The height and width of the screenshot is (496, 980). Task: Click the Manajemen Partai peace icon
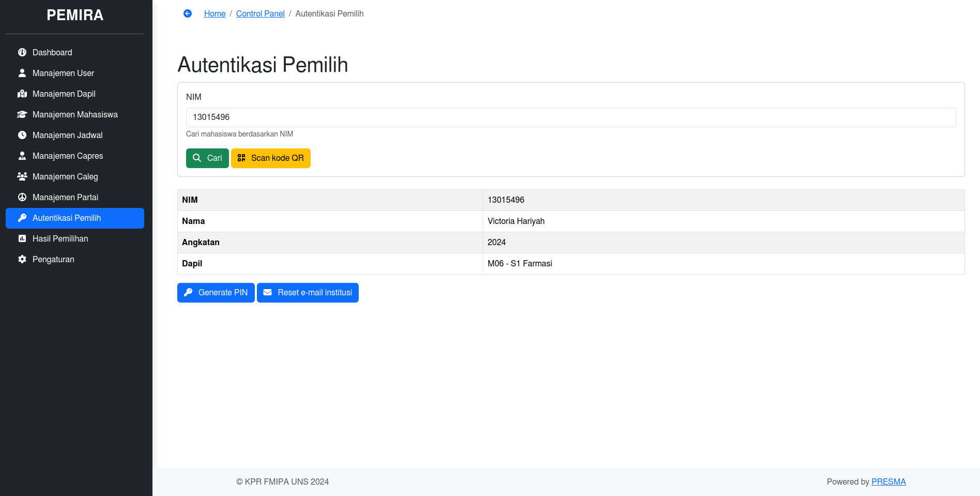[x=22, y=197]
